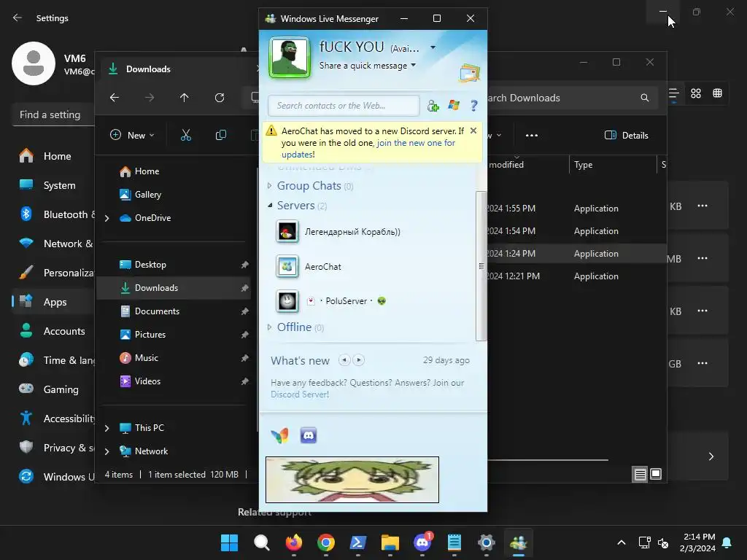Dismiss the yellow AeroChat moved notice
This screenshot has height=560, width=747.
(473, 131)
